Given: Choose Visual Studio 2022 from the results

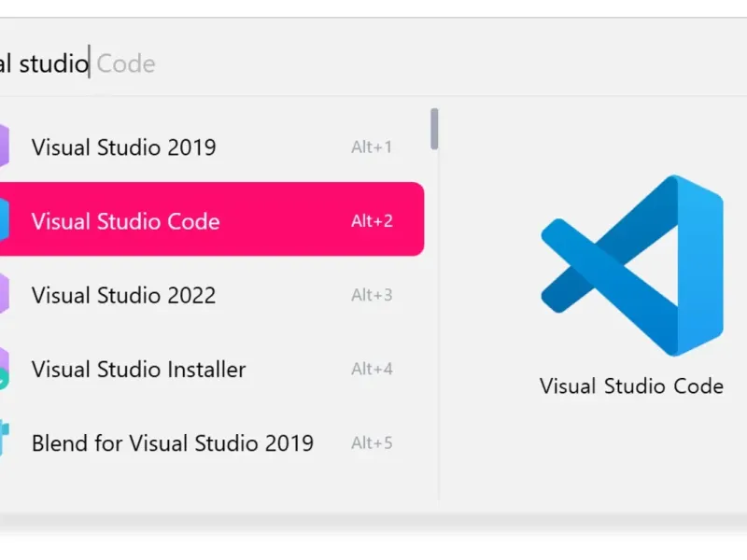Looking at the screenshot, I should [124, 295].
